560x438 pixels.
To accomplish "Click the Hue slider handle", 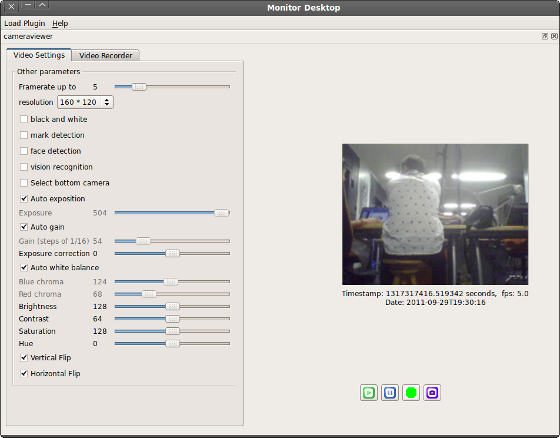I will click(x=172, y=343).
